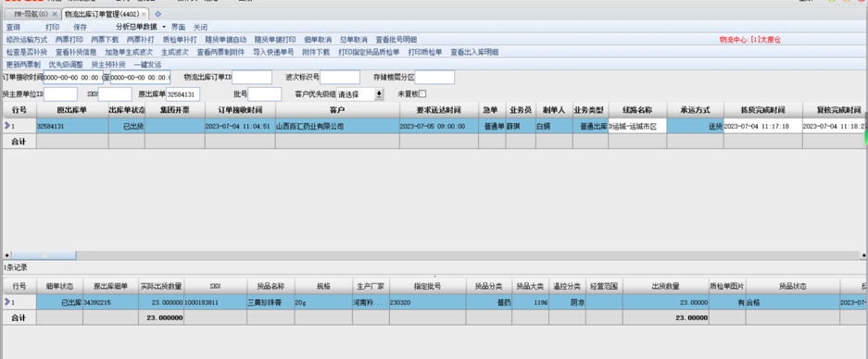Click 总单取消

[x=353, y=40]
